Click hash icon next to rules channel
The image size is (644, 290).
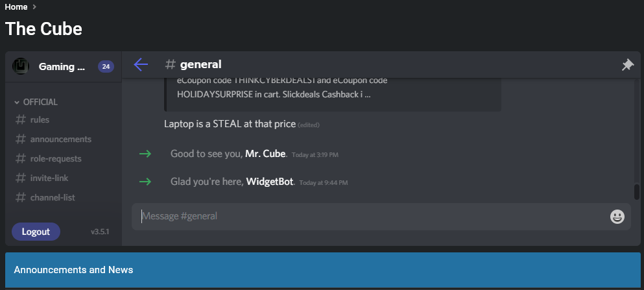pos(21,119)
